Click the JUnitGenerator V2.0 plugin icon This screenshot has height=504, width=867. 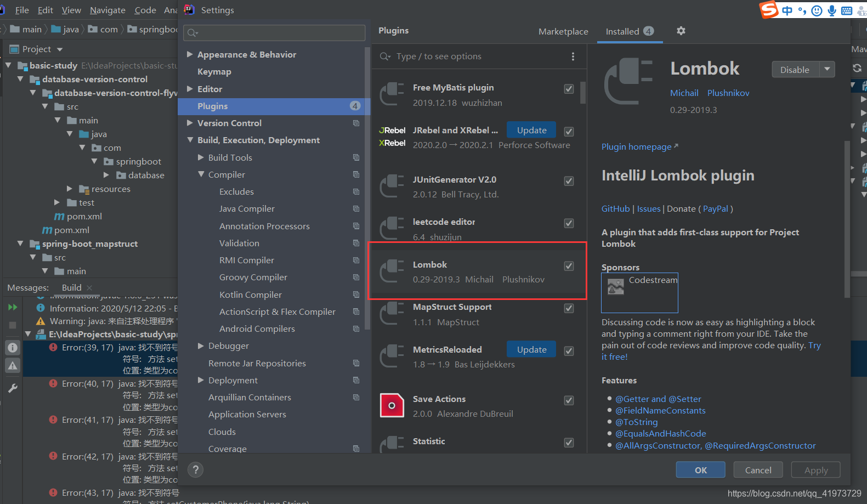point(392,186)
